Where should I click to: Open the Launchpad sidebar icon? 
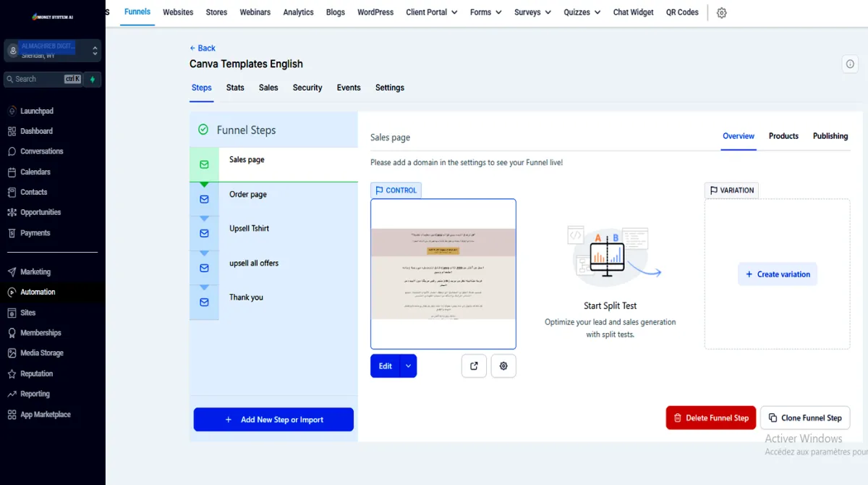[12, 111]
